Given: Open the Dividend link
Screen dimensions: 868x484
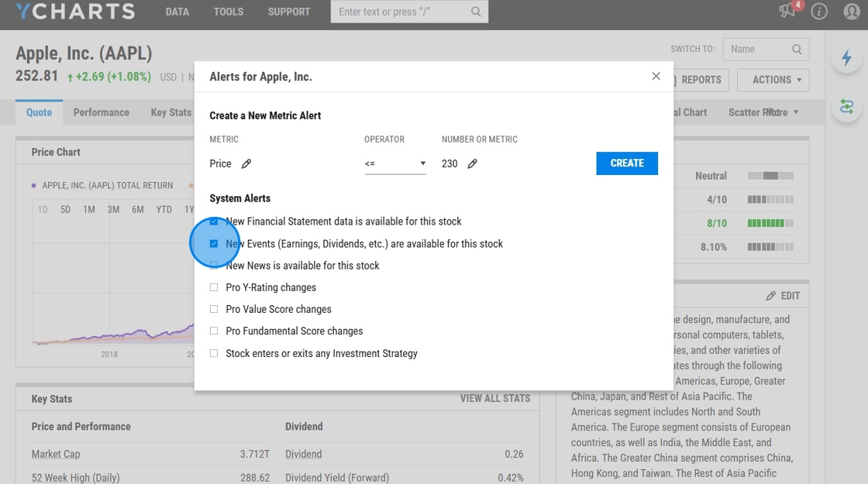Looking at the screenshot, I should [303, 454].
